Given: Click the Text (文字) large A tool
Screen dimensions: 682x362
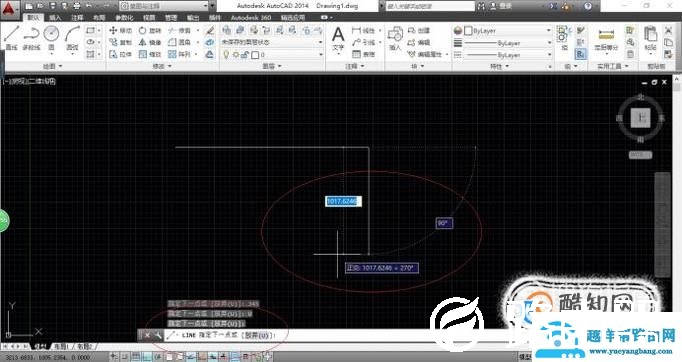Looking at the screenshot, I should [x=338, y=38].
